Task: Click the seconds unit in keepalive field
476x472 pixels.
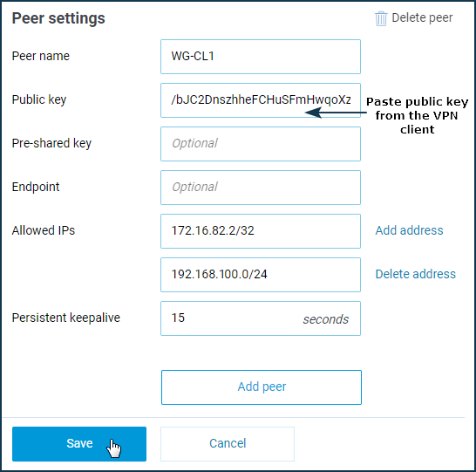Action: click(x=326, y=319)
